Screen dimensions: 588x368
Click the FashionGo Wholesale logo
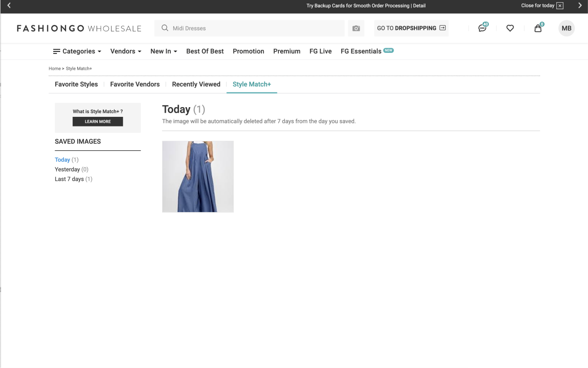[x=79, y=29]
